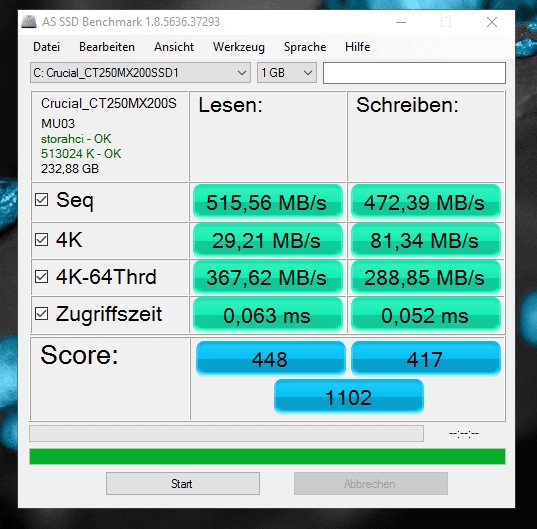Toggle the Zugriffszeit test checkbox
Screen dimensions: 537x529
click(x=41, y=313)
